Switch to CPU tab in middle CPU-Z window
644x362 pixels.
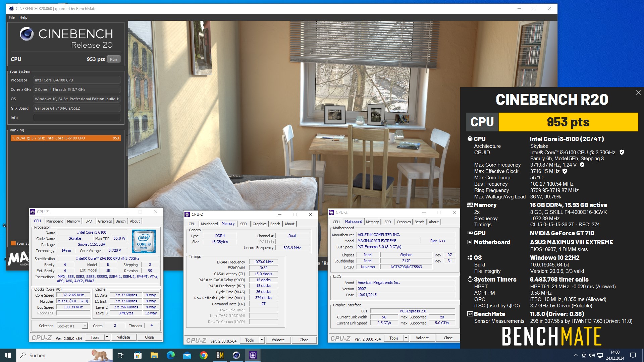click(192, 224)
